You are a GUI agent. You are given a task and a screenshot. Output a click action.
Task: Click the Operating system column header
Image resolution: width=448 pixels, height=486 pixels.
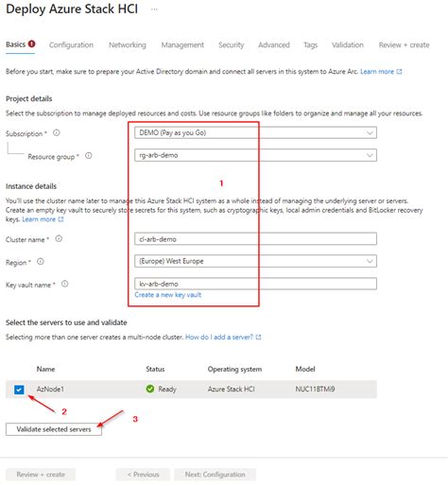tap(234, 369)
